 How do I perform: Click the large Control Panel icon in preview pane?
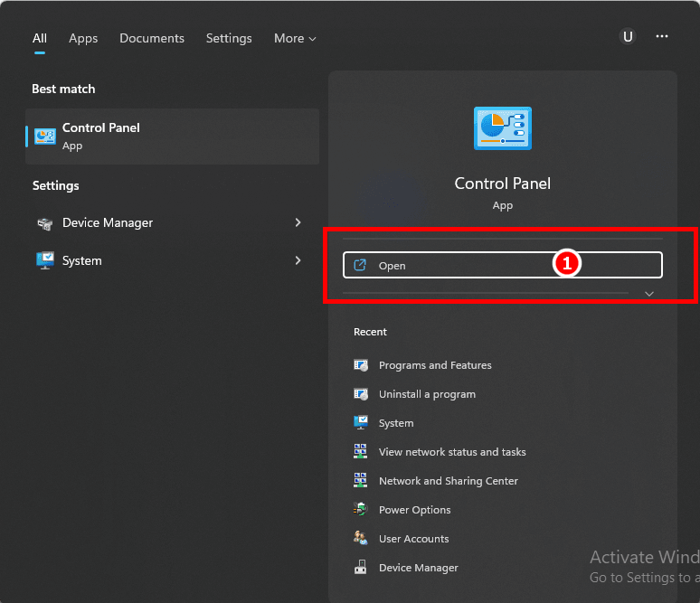coord(503,128)
